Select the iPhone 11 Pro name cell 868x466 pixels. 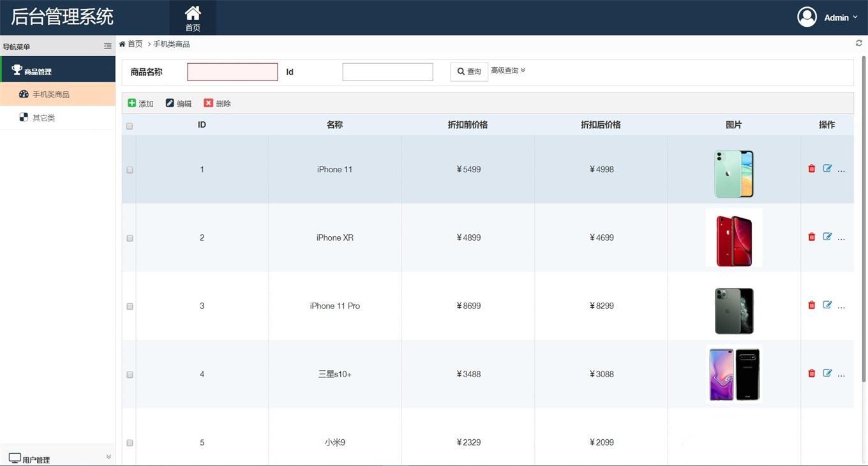334,306
